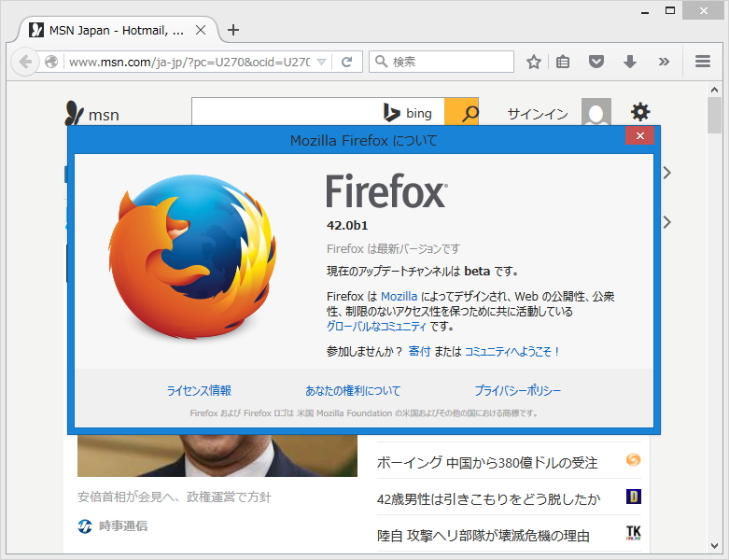
Task: Open article 安倍首相が会見へ、政権運営で方針
Action: point(175,497)
